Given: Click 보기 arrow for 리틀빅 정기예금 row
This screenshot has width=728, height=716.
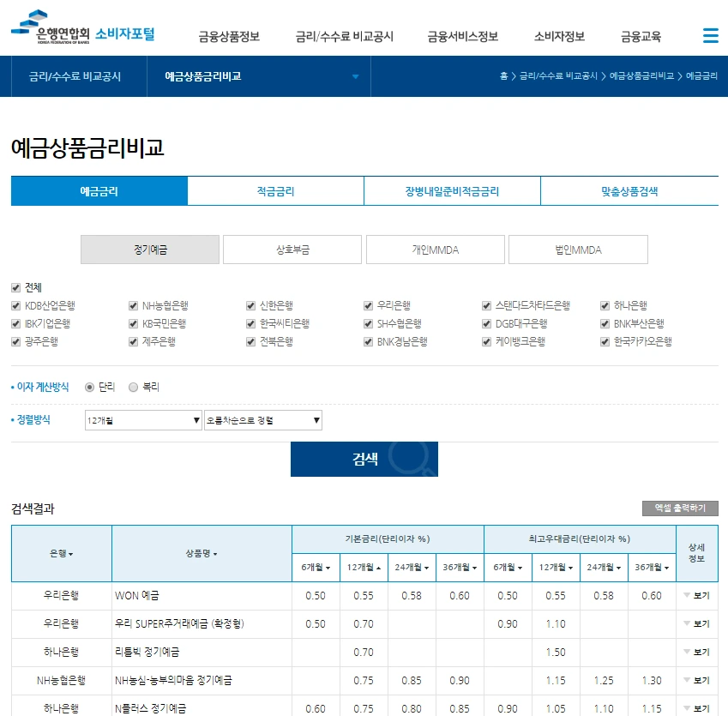Looking at the screenshot, I should [697, 652].
